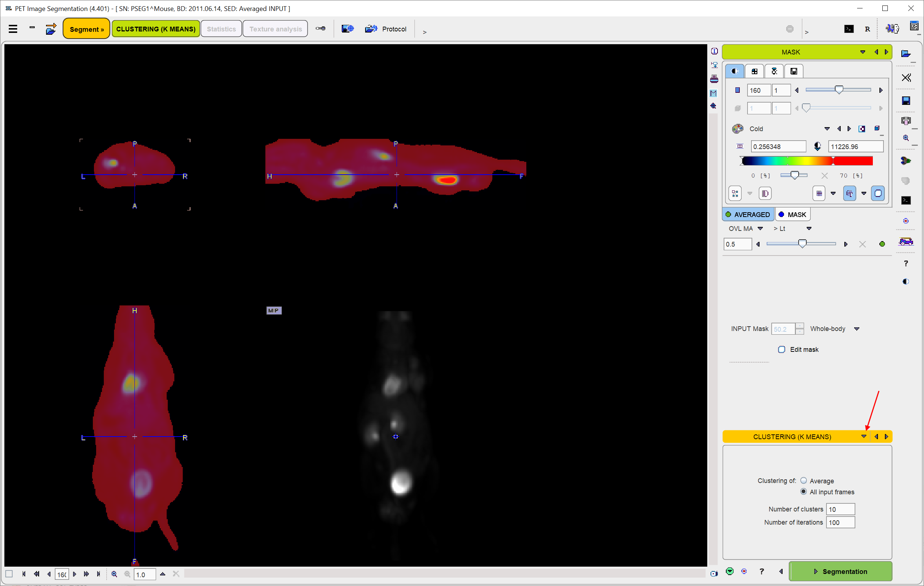Enable the Edit mask checkbox
Screen dimensions: 924x586
tap(781, 349)
